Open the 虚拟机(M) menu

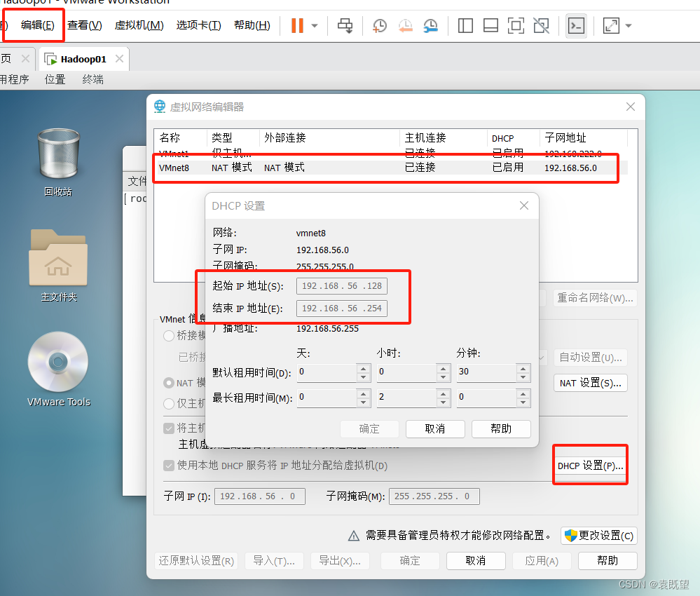coord(139,25)
